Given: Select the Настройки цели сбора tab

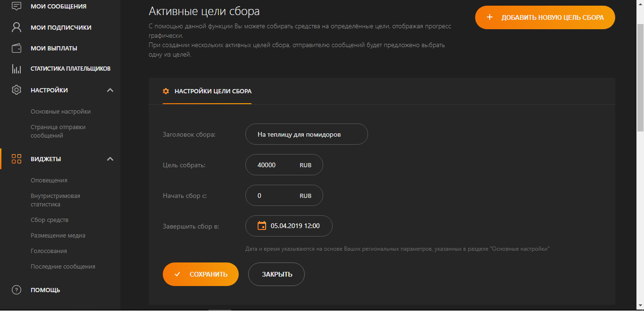Looking at the screenshot, I should 207,91.
